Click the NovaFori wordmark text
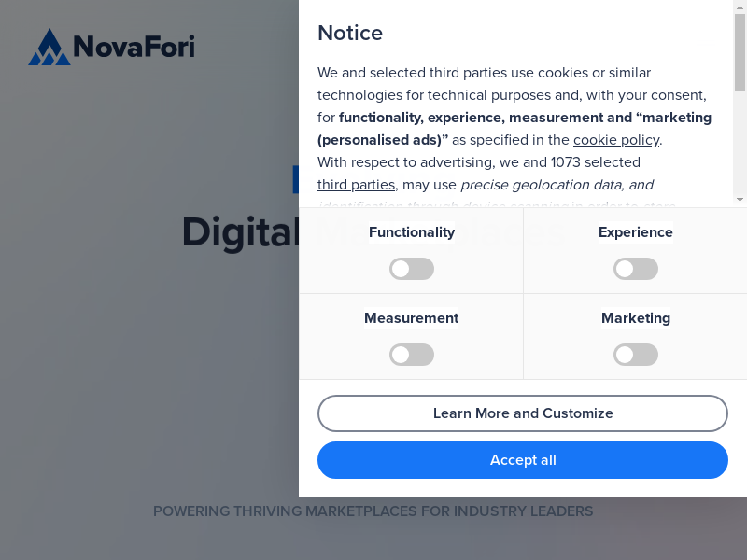Screen dimensions: 747x560 coord(134,46)
